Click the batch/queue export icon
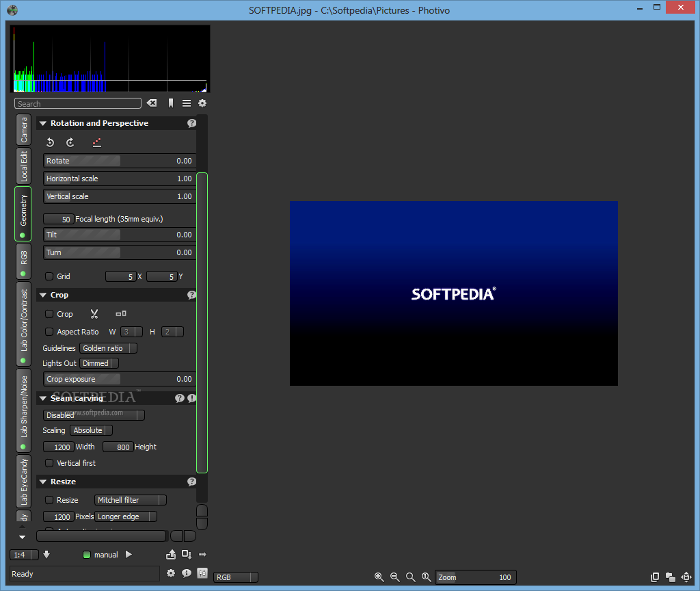700x591 pixels. [187, 554]
